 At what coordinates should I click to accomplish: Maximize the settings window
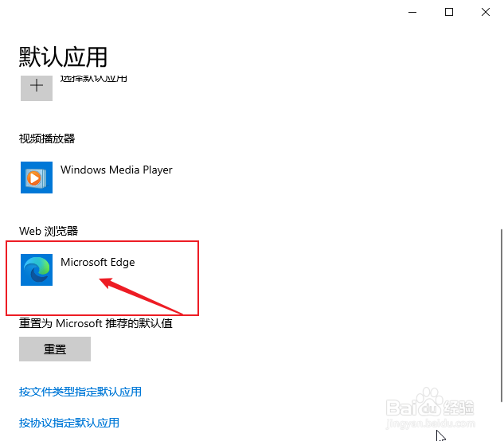point(449,12)
